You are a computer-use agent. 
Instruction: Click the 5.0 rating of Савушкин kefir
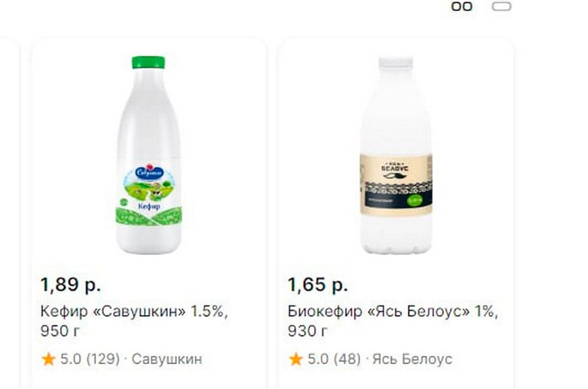click(71, 359)
